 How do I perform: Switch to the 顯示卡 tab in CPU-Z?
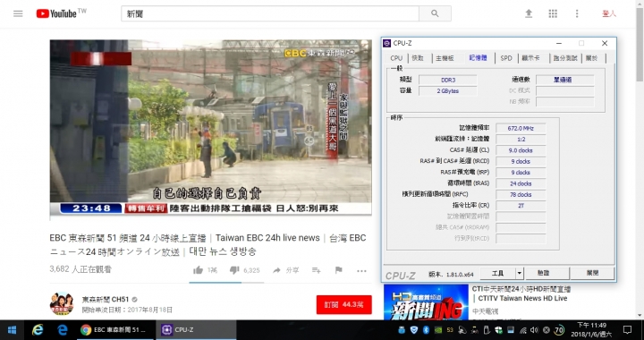[531, 58]
